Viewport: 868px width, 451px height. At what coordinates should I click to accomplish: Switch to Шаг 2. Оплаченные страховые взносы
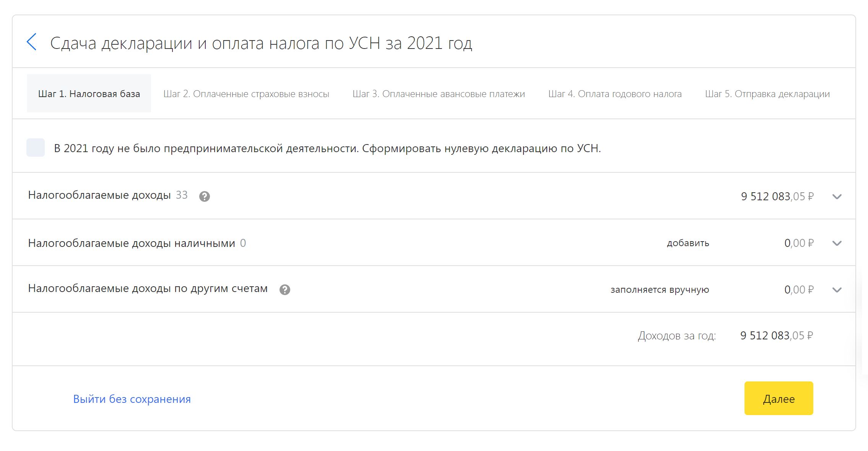click(x=246, y=94)
